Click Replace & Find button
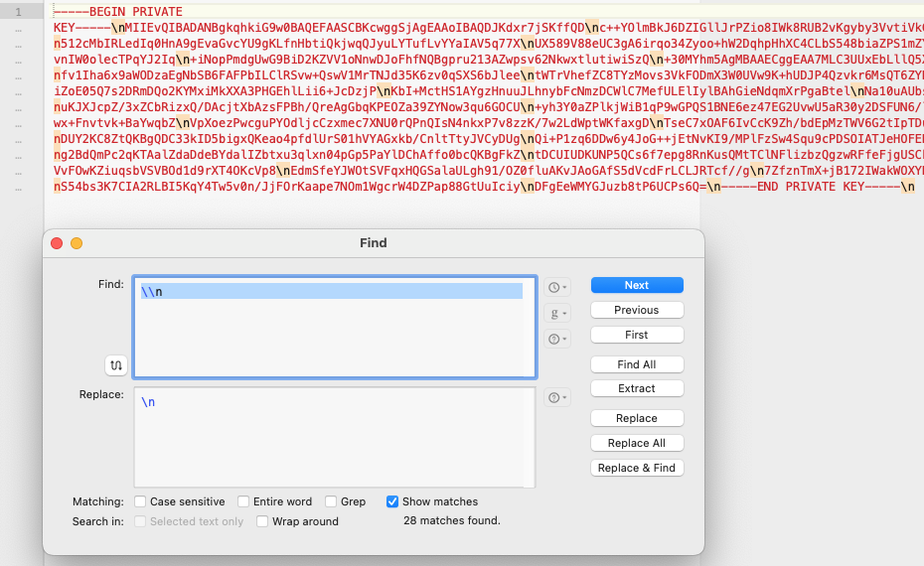924x566 pixels. [637, 468]
